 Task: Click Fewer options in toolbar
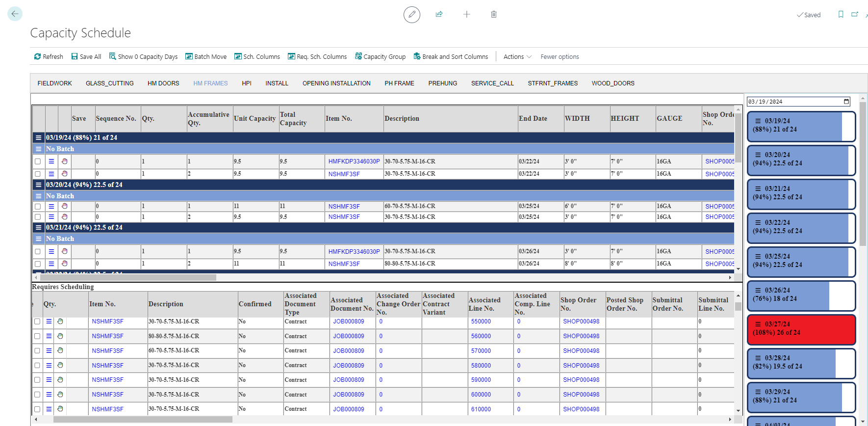[x=560, y=56]
